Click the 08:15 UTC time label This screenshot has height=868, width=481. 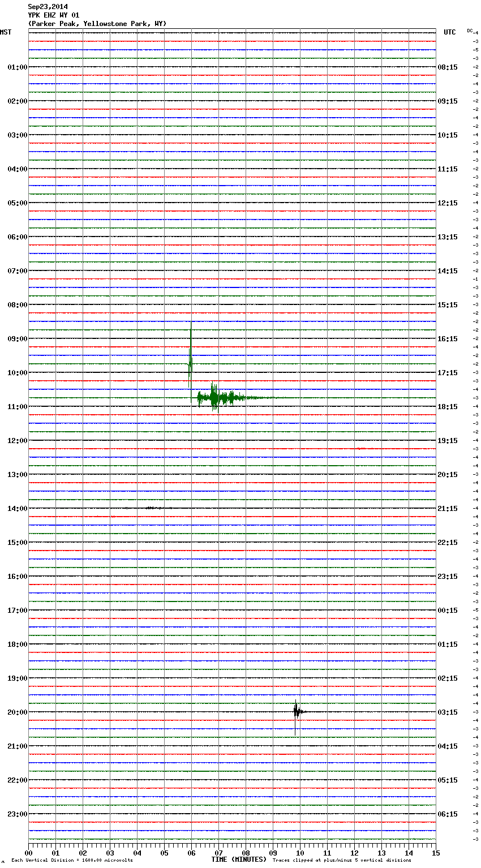pos(448,67)
